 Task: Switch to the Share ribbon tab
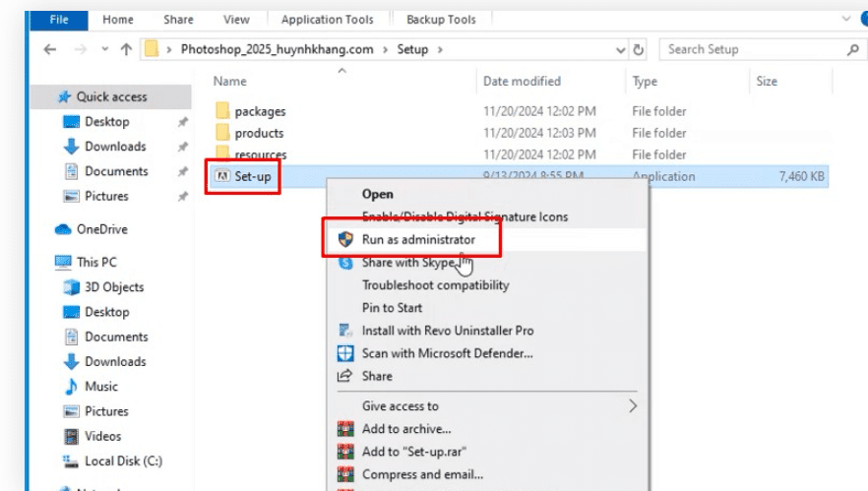click(x=178, y=20)
